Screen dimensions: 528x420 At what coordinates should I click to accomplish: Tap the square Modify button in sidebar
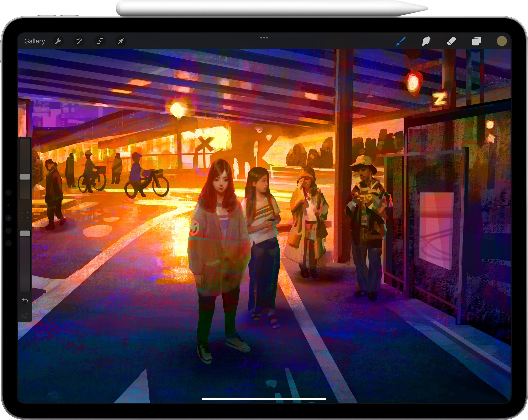pos(25,215)
